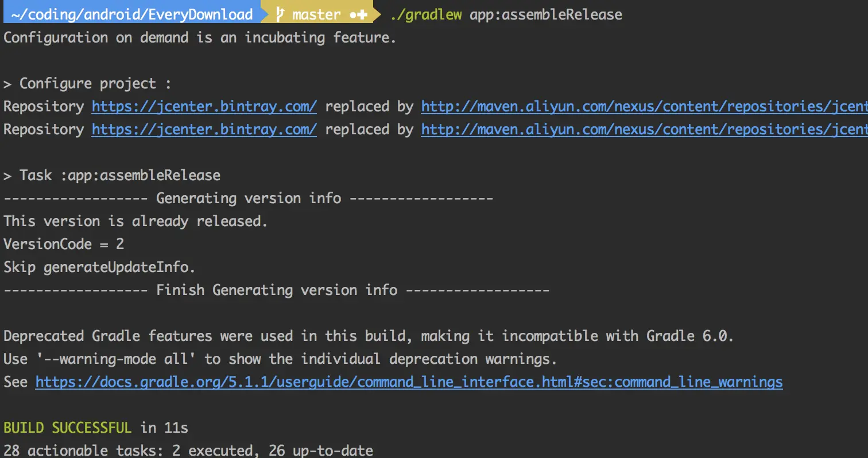The width and height of the screenshot is (868, 458).
Task: Click the ~/coding/android/EveryDownload path segment
Action: point(132,14)
